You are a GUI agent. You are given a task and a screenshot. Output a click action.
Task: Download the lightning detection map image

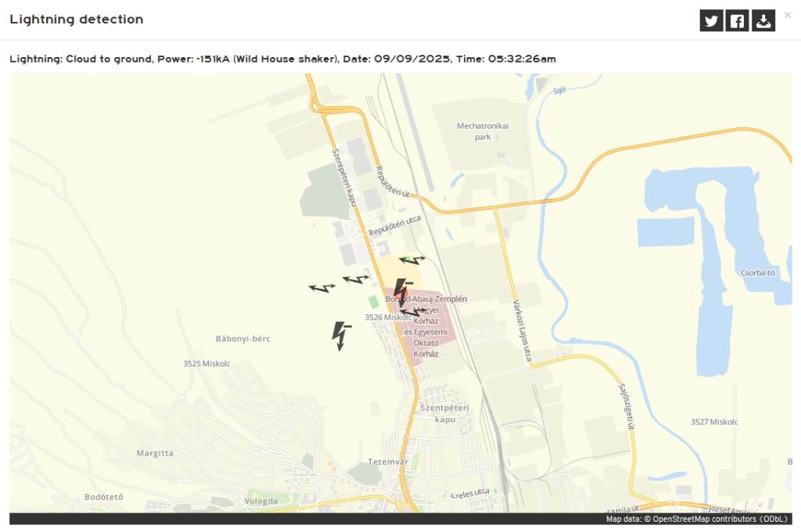tap(763, 21)
